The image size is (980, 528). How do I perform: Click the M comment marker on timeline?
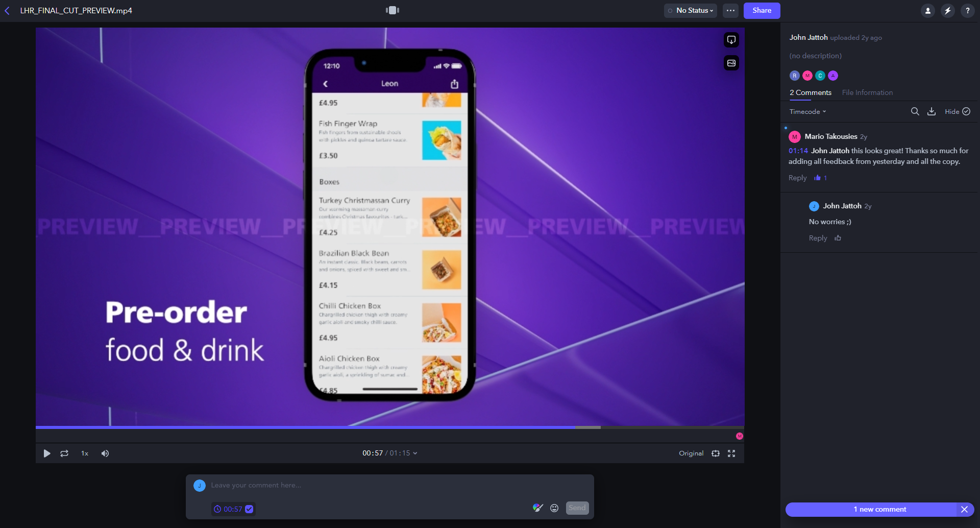pos(739,436)
